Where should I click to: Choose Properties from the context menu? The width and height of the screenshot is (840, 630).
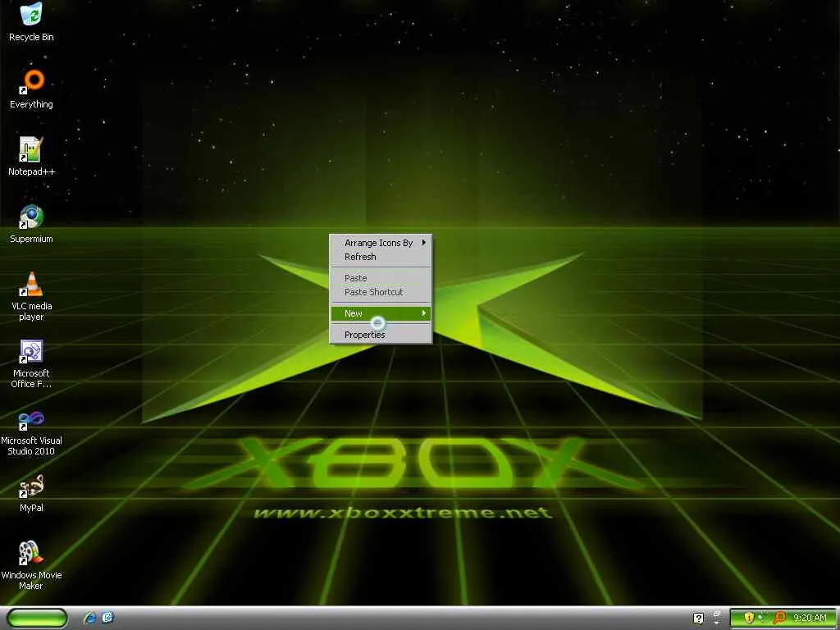(381, 335)
